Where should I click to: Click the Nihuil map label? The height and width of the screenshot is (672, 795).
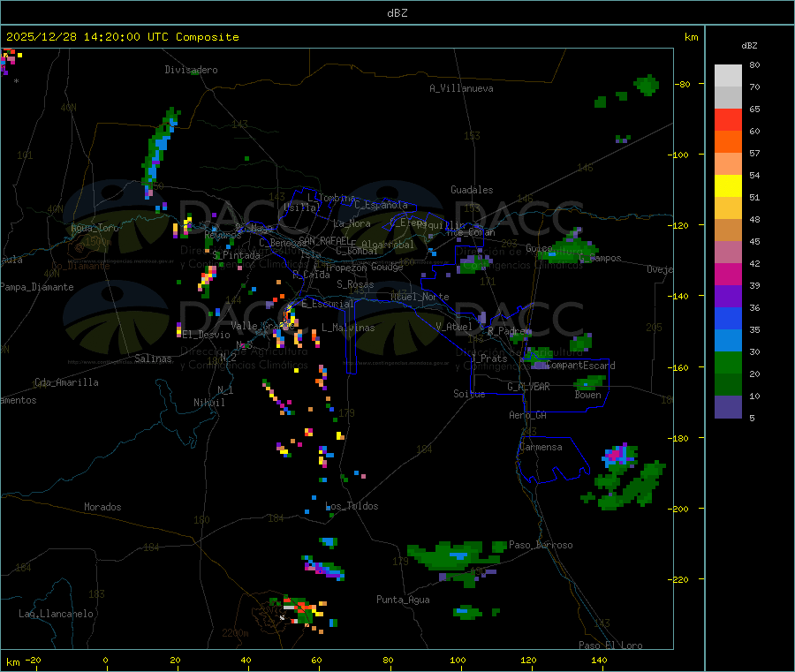209,403
